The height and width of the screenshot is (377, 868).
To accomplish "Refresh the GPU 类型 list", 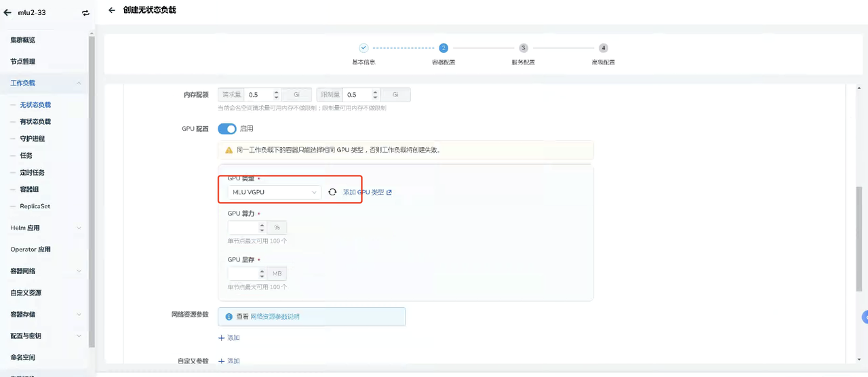I will [332, 192].
